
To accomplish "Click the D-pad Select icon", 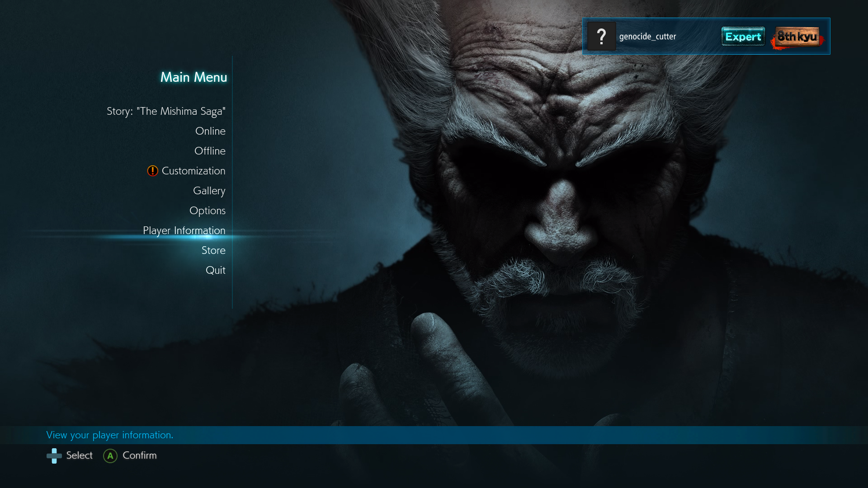I will (x=54, y=456).
